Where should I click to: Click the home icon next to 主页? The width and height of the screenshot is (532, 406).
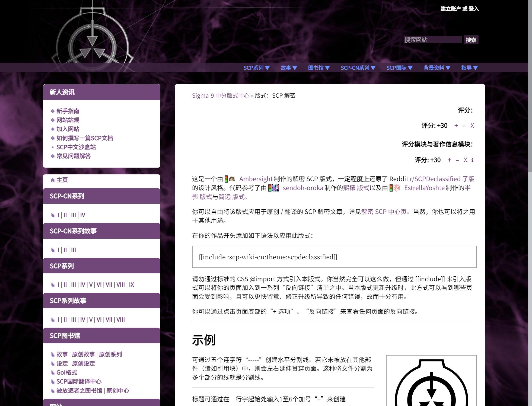point(53,180)
